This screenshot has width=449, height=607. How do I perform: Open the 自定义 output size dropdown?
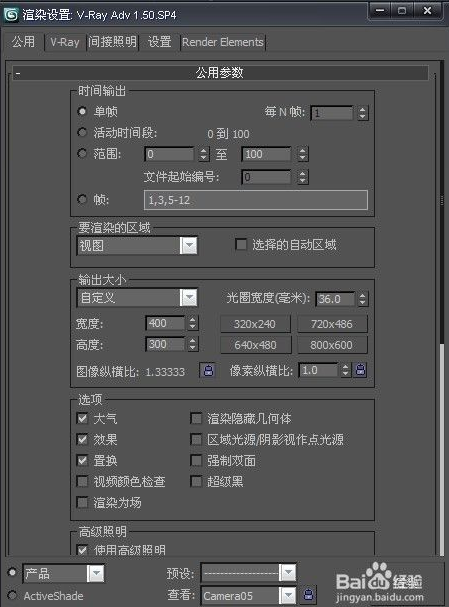(x=137, y=298)
